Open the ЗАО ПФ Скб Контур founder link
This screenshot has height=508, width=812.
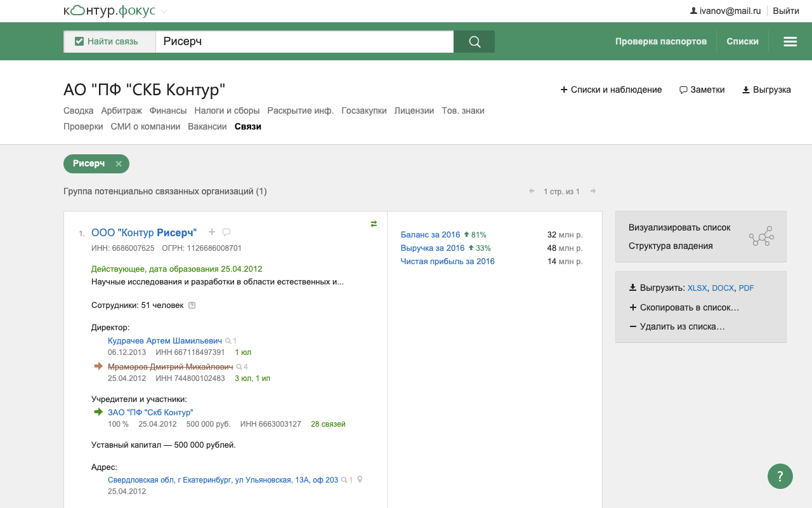(150, 412)
